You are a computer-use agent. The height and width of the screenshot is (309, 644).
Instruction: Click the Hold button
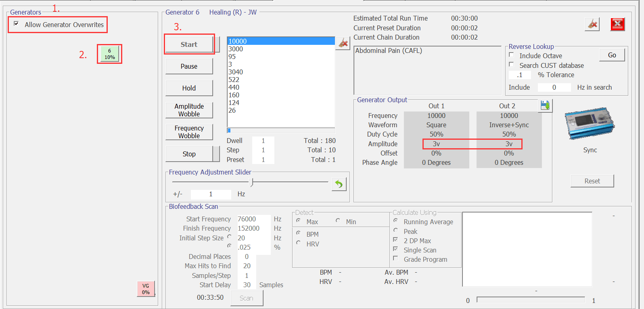click(x=189, y=88)
